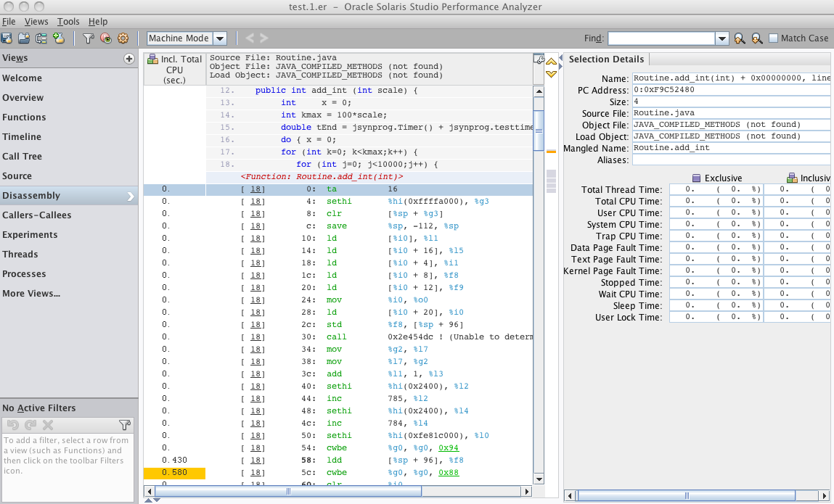Image resolution: width=834 pixels, height=504 pixels.
Task: Click the back navigation arrow
Action: point(250,38)
